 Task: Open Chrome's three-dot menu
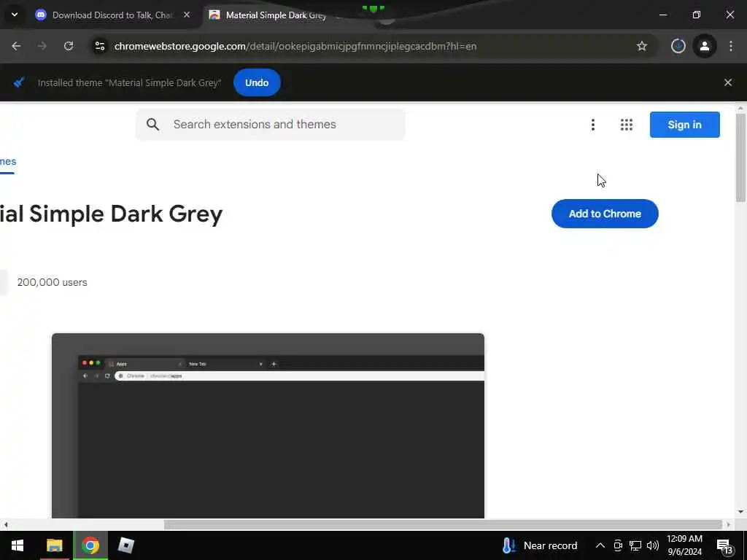pyautogui.click(x=731, y=46)
